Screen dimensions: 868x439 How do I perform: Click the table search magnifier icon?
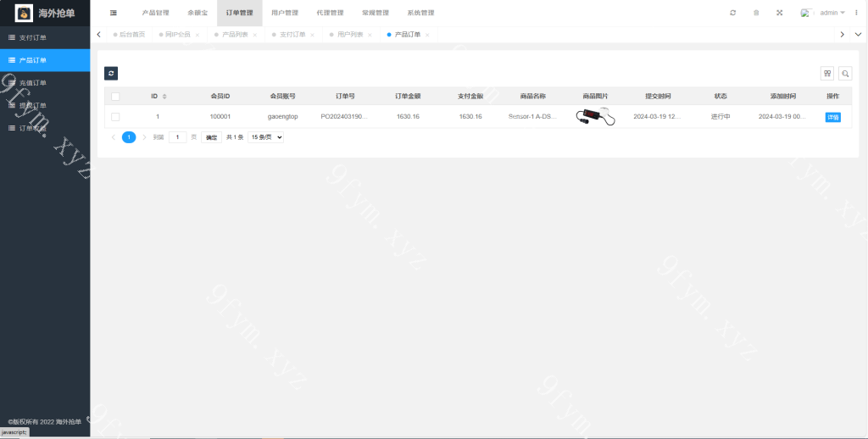tap(845, 73)
